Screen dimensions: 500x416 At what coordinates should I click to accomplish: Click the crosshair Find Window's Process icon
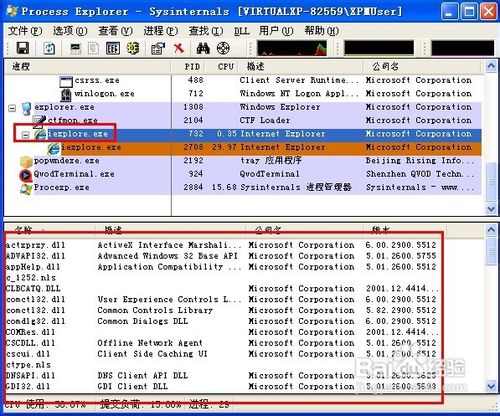(223, 48)
